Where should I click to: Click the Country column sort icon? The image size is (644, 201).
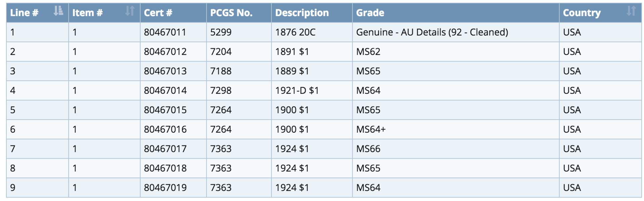coord(631,11)
